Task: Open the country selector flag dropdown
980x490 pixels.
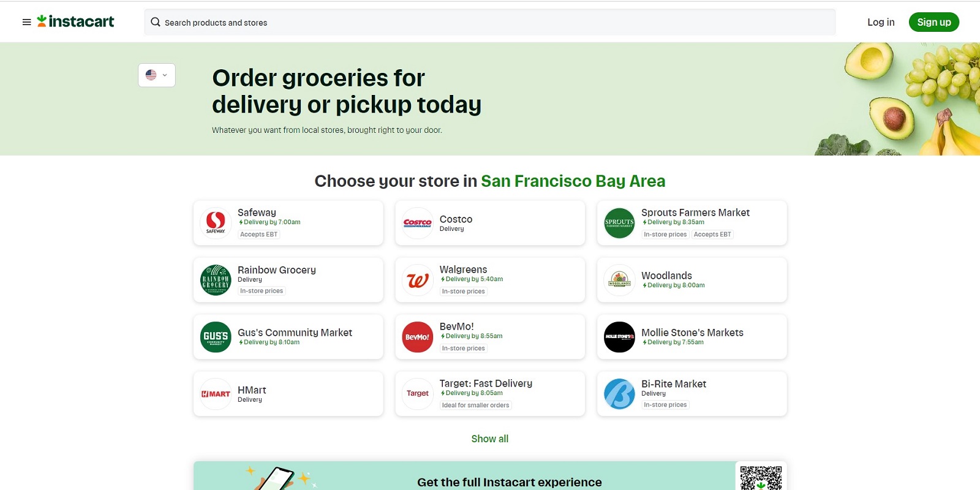Action: click(x=156, y=75)
